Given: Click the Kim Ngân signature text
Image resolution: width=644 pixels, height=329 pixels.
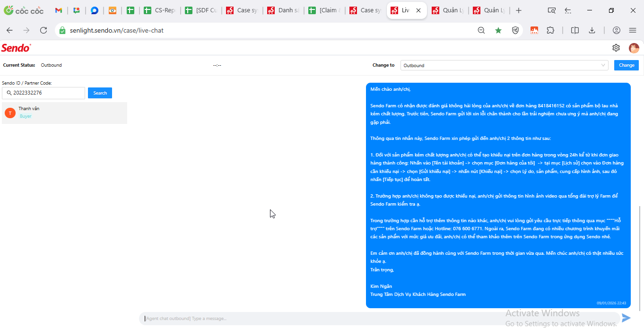Looking at the screenshot, I should click(381, 286).
